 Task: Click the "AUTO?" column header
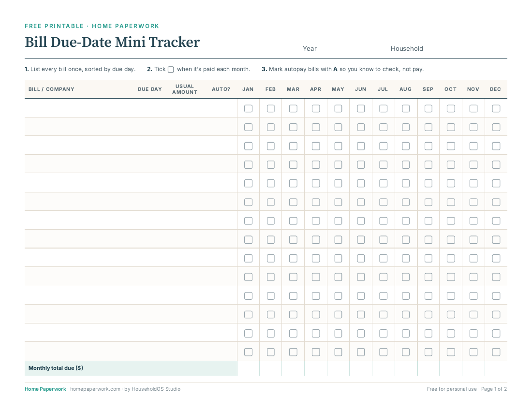[221, 89]
